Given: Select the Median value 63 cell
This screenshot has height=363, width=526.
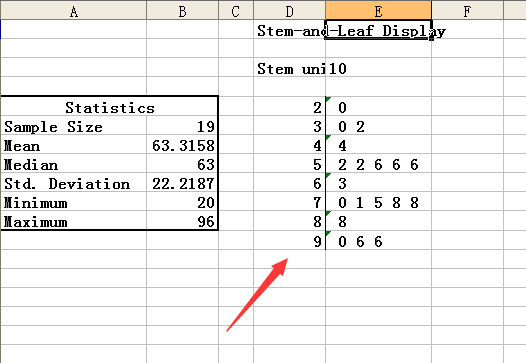Looking at the screenshot, I should (182, 164).
